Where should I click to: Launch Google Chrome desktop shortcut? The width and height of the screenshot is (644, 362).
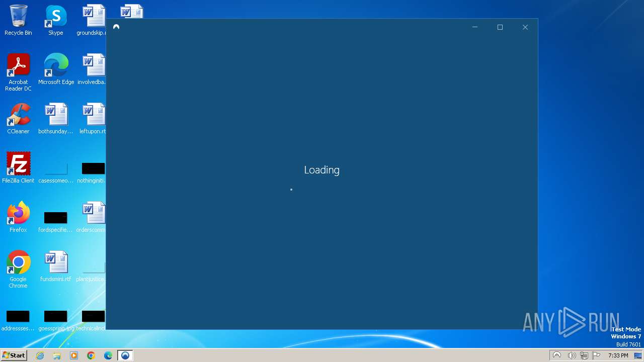[x=18, y=269]
